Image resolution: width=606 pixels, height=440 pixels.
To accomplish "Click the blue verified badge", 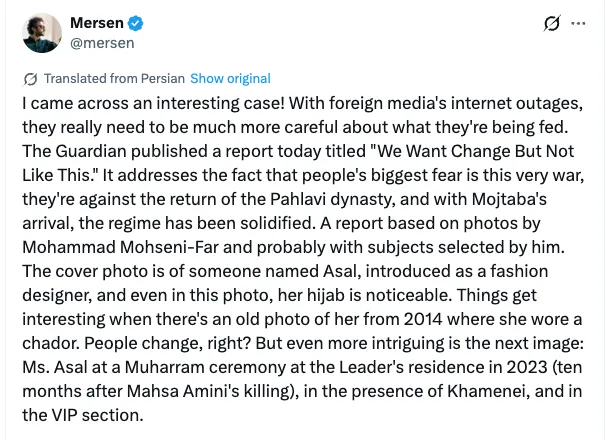I will (144, 23).
